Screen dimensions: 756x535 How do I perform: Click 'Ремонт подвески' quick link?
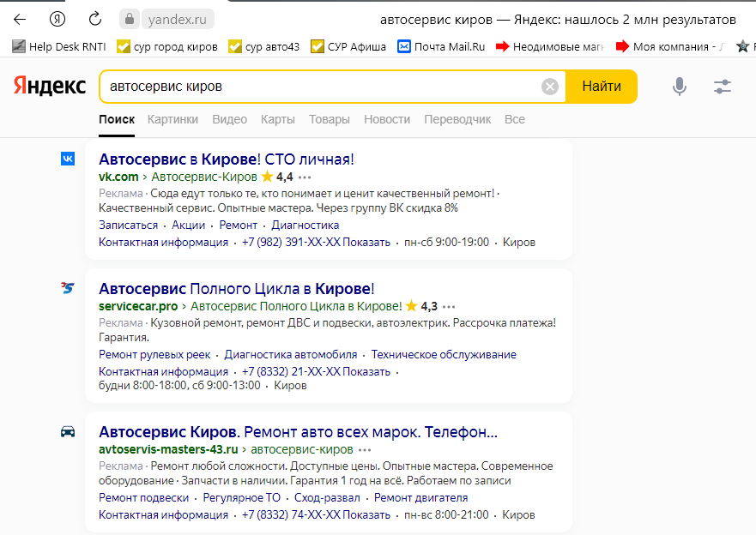click(143, 497)
